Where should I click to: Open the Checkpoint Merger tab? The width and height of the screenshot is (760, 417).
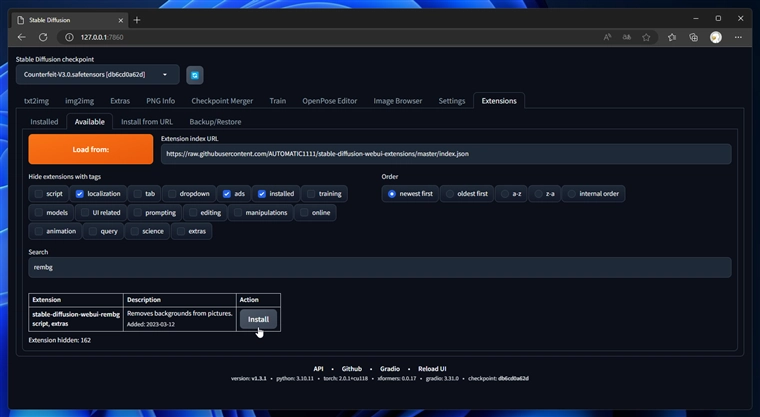click(222, 101)
